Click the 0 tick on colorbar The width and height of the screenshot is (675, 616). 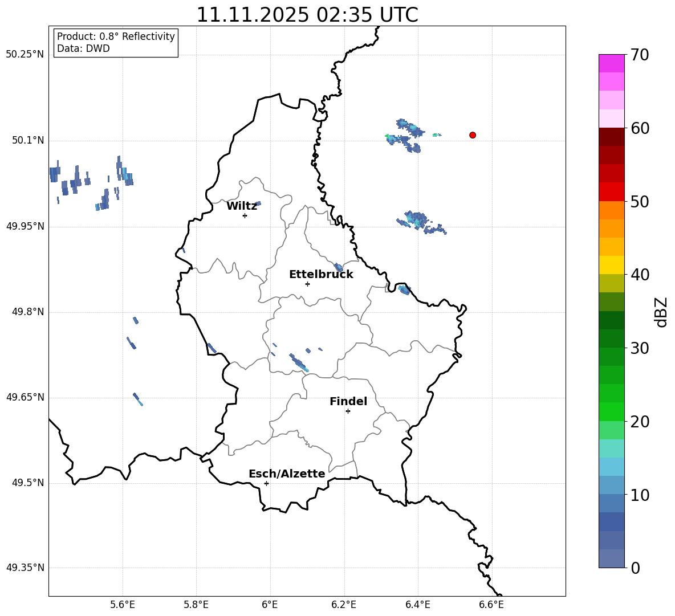pos(635,568)
